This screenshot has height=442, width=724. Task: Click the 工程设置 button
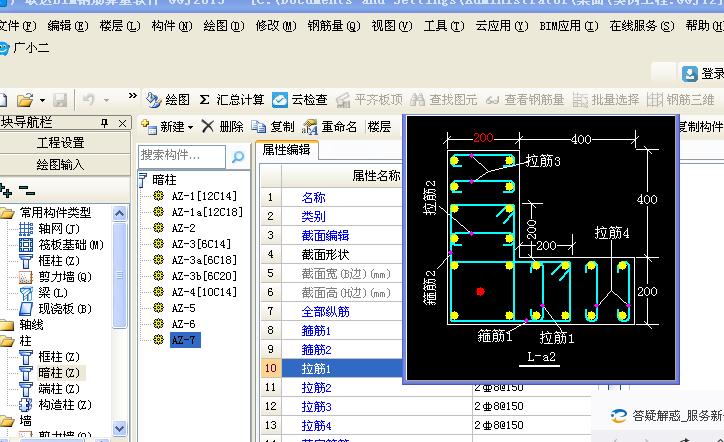pos(60,143)
